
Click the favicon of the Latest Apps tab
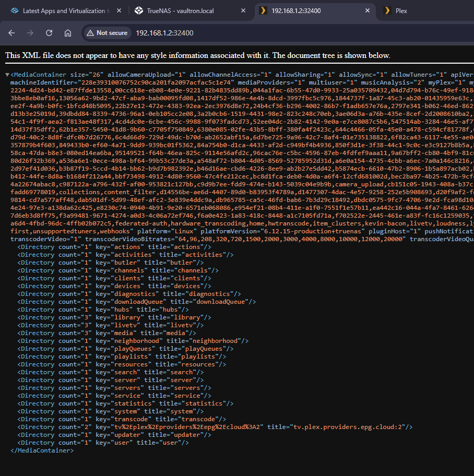click(15, 10)
